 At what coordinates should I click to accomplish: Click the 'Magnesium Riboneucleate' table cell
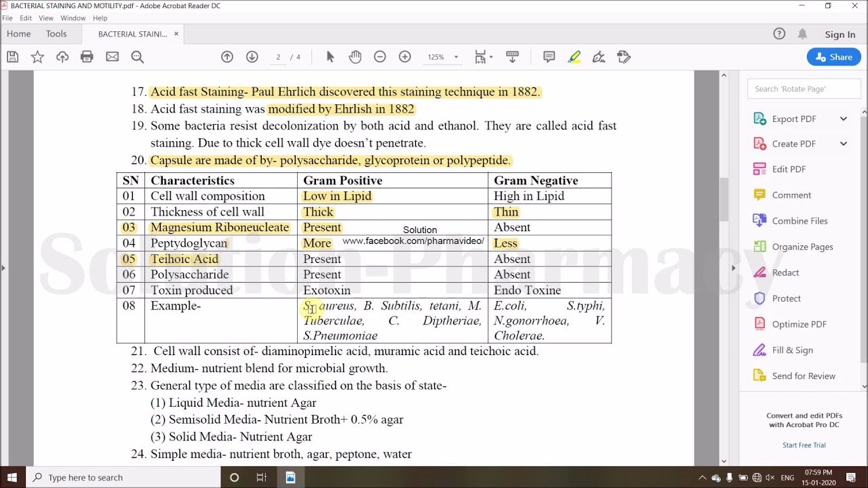pyautogui.click(x=220, y=228)
